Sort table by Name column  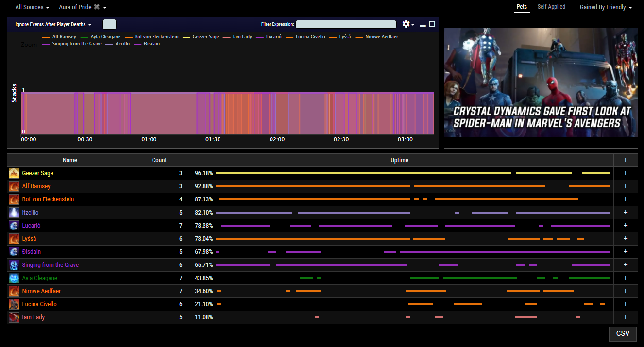70,160
